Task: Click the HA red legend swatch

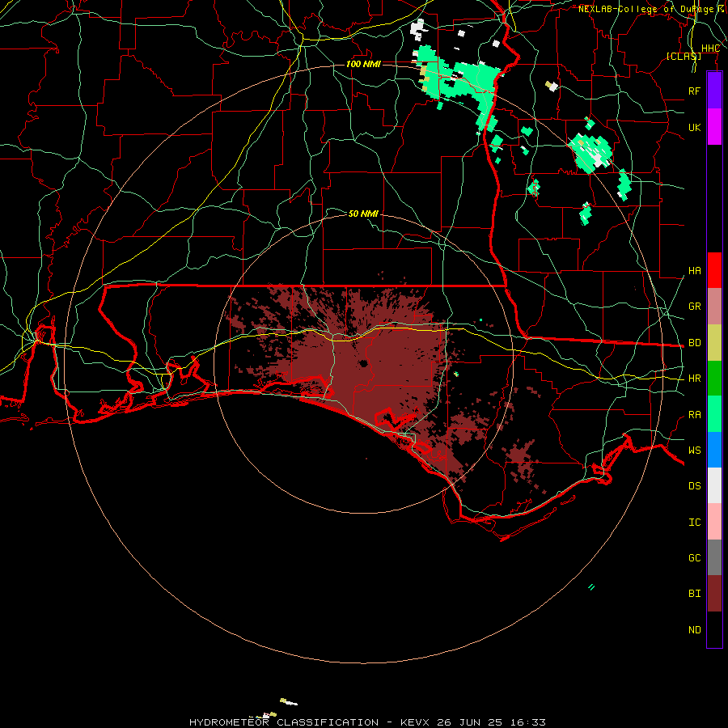Action: pyautogui.click(x=714, y=270)
